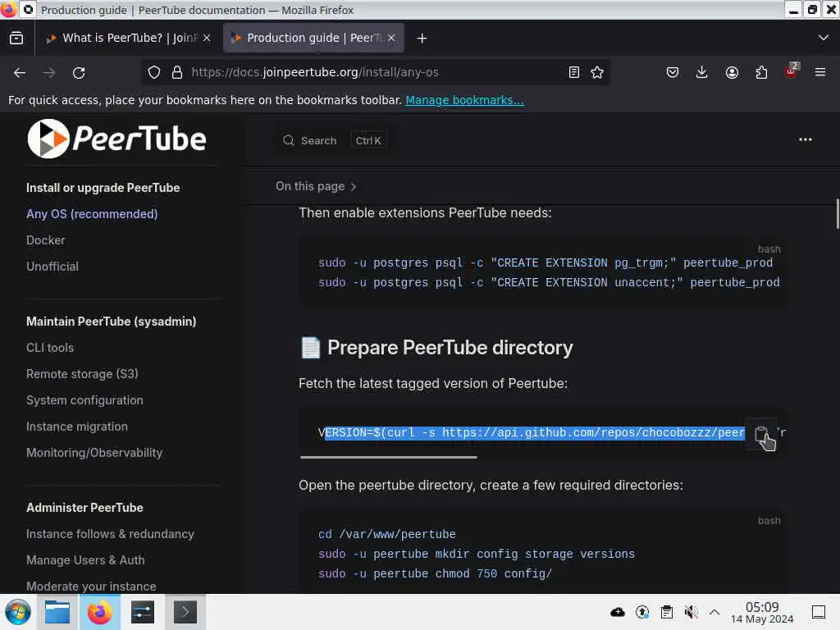Open the Pocket save icon
840x630 pixels.
(x=673, y=72)
